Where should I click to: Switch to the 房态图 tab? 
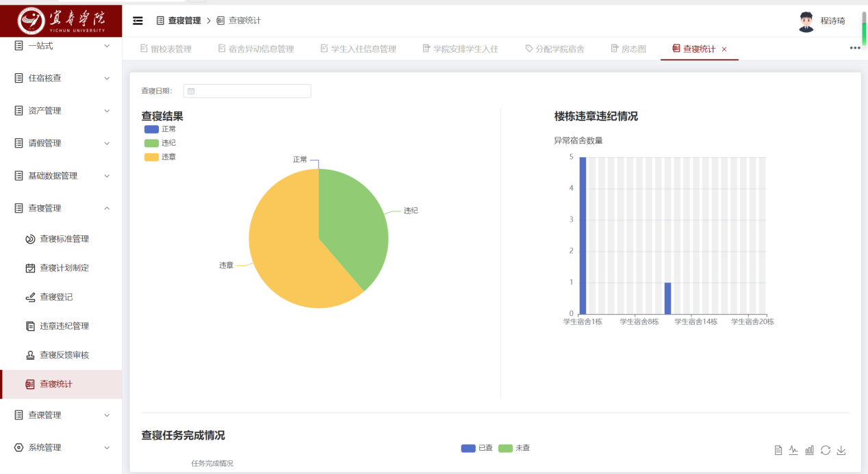(628, 49)
